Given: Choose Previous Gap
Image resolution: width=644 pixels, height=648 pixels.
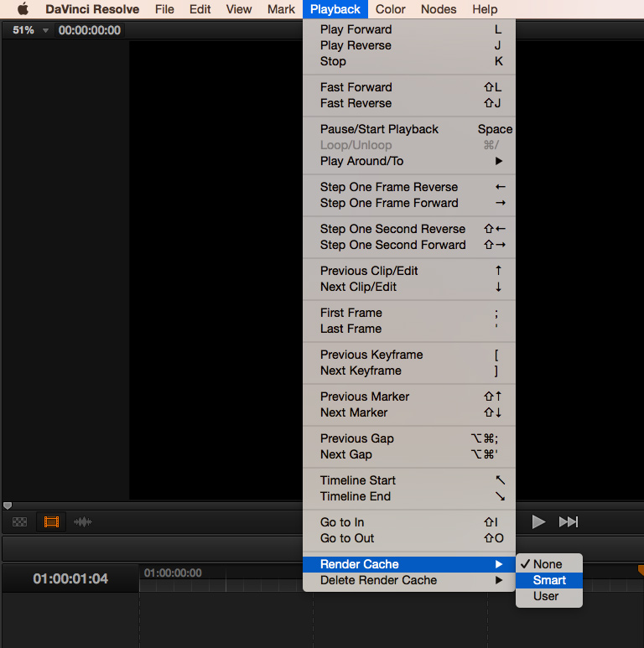Looking at the screenshot, I should pos(409,438).
